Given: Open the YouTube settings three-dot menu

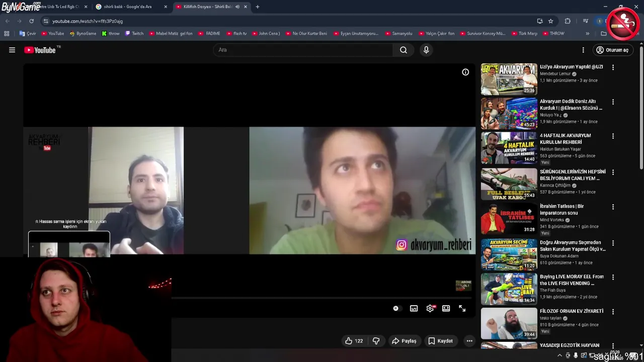Looking at the screenshot, I should (x=583, y=50).
